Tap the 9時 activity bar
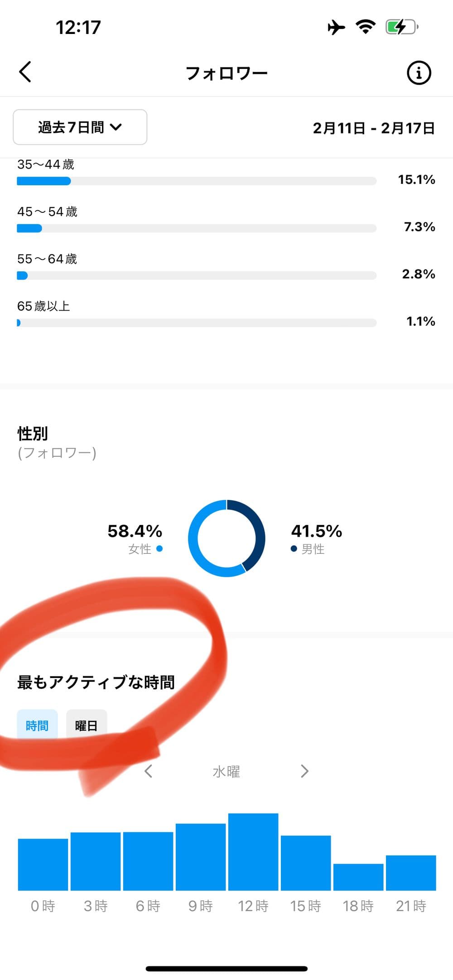 click(x=201, y=857)
